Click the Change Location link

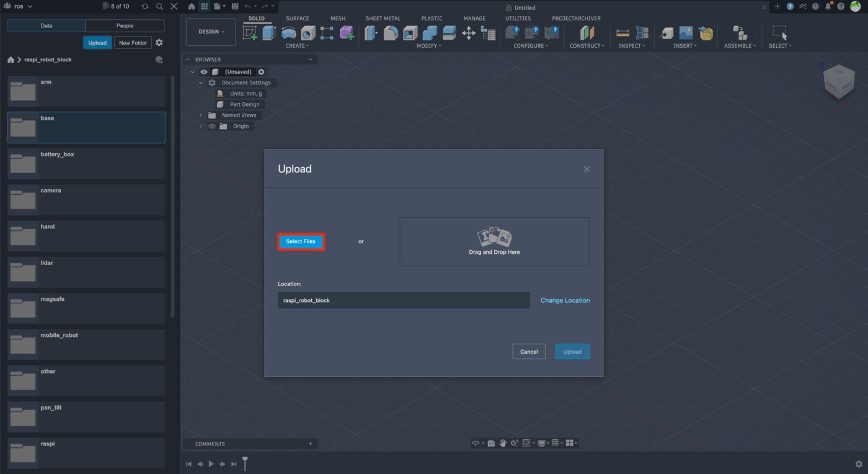[x=565, y=300]
